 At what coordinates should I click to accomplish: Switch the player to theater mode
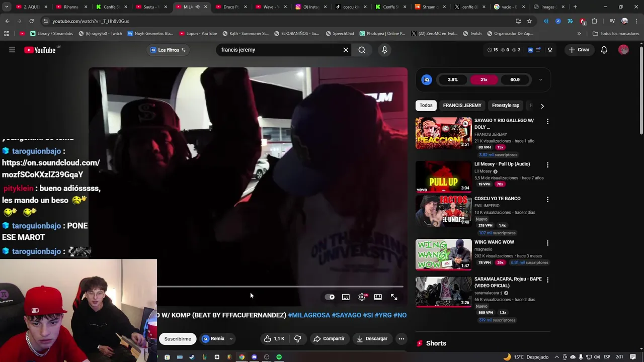click(x=378, y=297)
